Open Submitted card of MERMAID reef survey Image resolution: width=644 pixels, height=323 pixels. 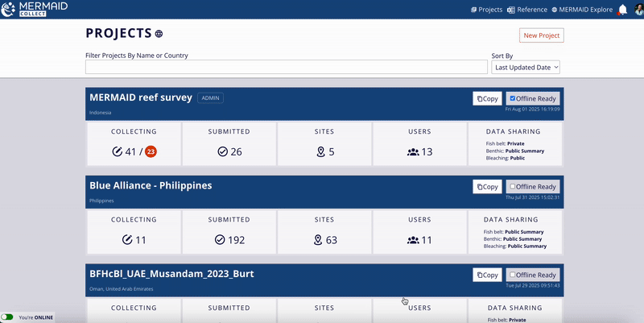click(x=229, y=144)
